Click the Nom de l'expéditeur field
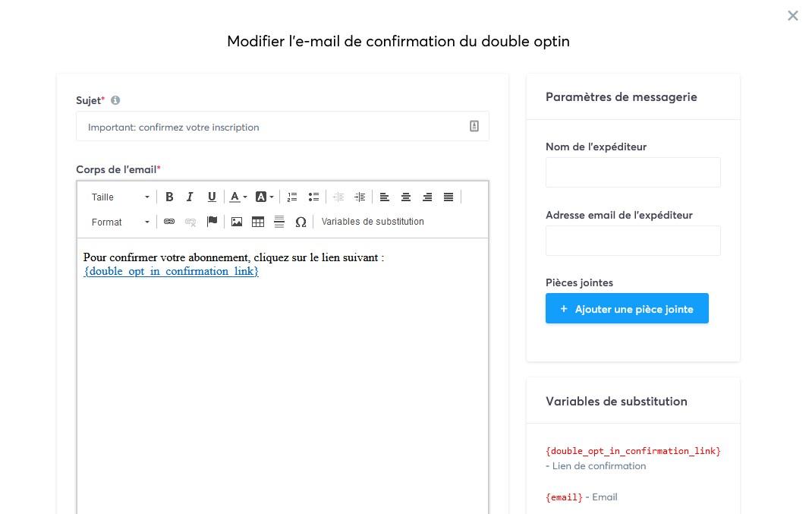Image resolution: width=812 pixels, height=514 pixels. pos(633,172)
